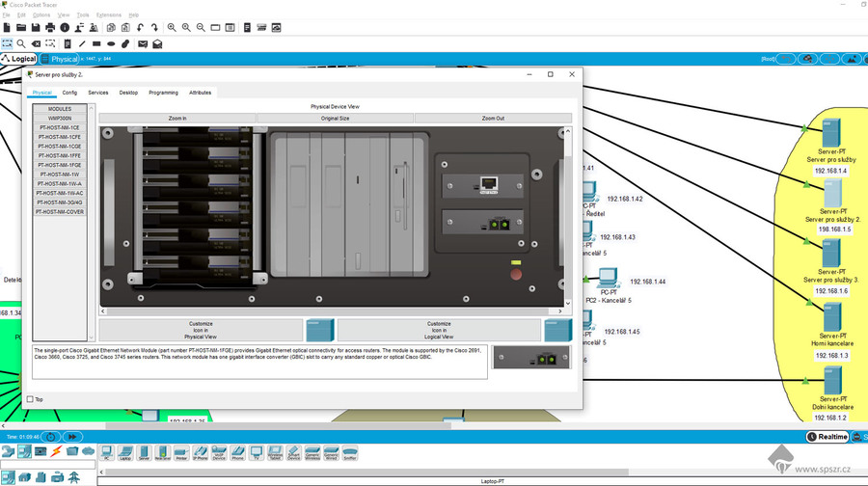The height and width of the screenshot is (486, 868).
Task: Choose the Connections lightning bolt category
Action: pos(57,451)
